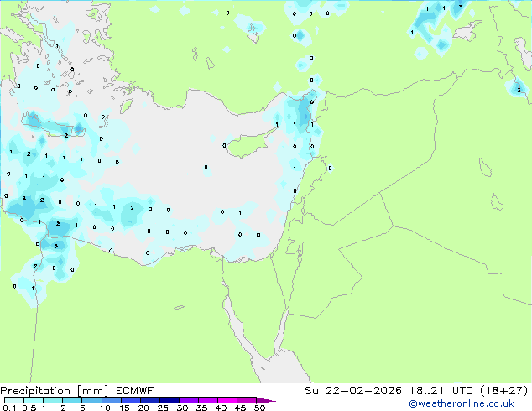Click the "40" legend scale label
This screenshot has height=411, width=532.
(221, 408)
